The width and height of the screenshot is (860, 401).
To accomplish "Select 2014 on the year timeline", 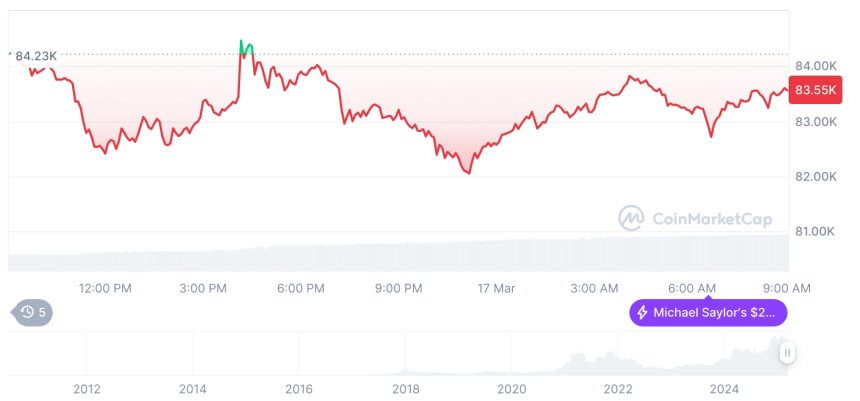I will pos(193,388).
